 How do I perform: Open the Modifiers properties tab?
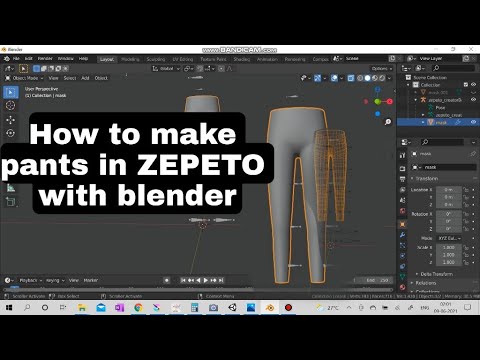tap(403, 235)
